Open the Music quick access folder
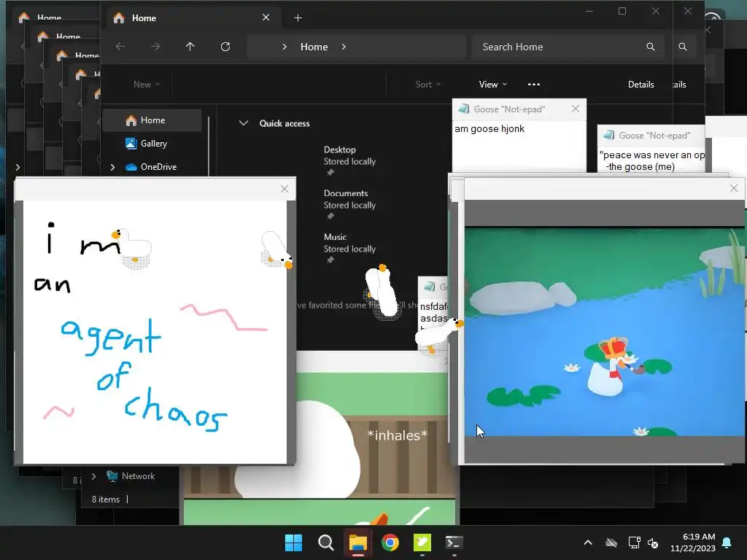The width and height of the screenshot is (747, 560). [349, 247]
